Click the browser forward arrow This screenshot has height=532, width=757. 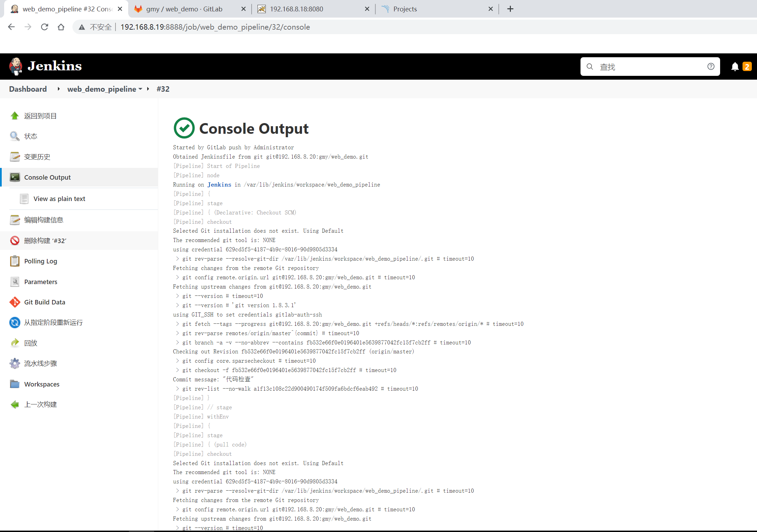(x=28, y=27)
